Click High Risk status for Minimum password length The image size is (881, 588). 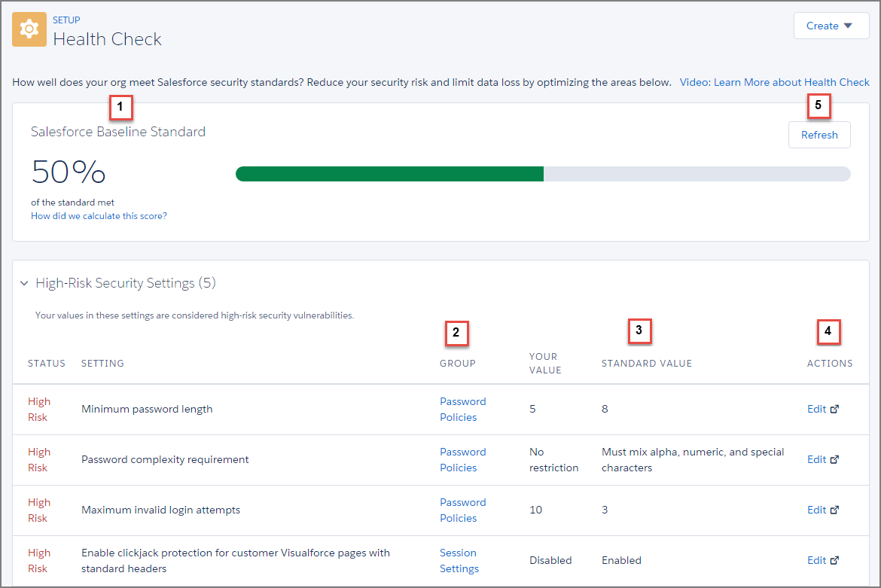(x=39, y=410)
